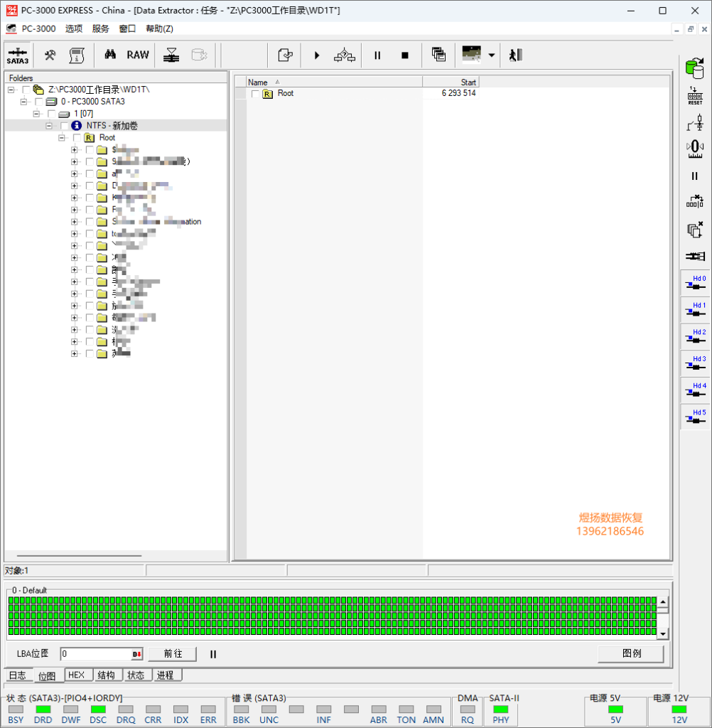Image resolution: width=712 pixels, height=728 pixels.
Task: Open the dropdown arrow beside the picture icon
Action: coord(492,55)
